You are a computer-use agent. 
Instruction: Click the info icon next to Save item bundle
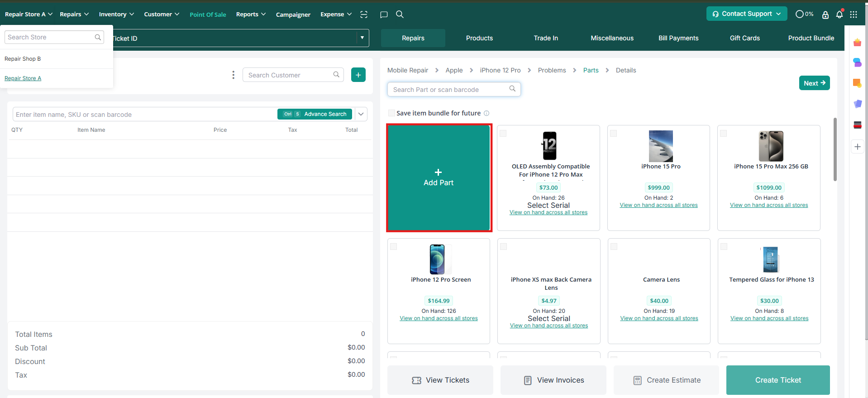[486, 113]
